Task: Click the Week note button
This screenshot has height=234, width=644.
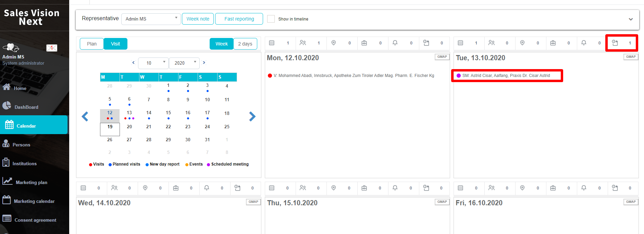Action: [x=198, y=19]
